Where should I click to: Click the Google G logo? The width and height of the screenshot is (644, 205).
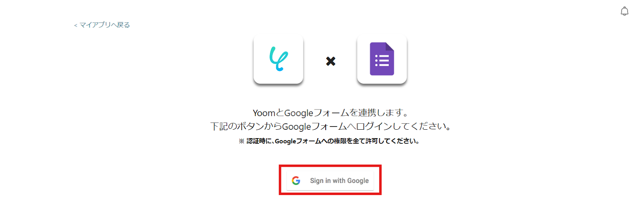click(x=296, y=181)
